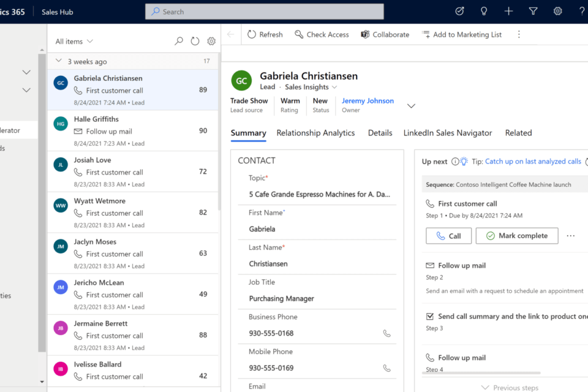Click the Call button in Up next
Viewport: 588px width, 392px height.
448,236
